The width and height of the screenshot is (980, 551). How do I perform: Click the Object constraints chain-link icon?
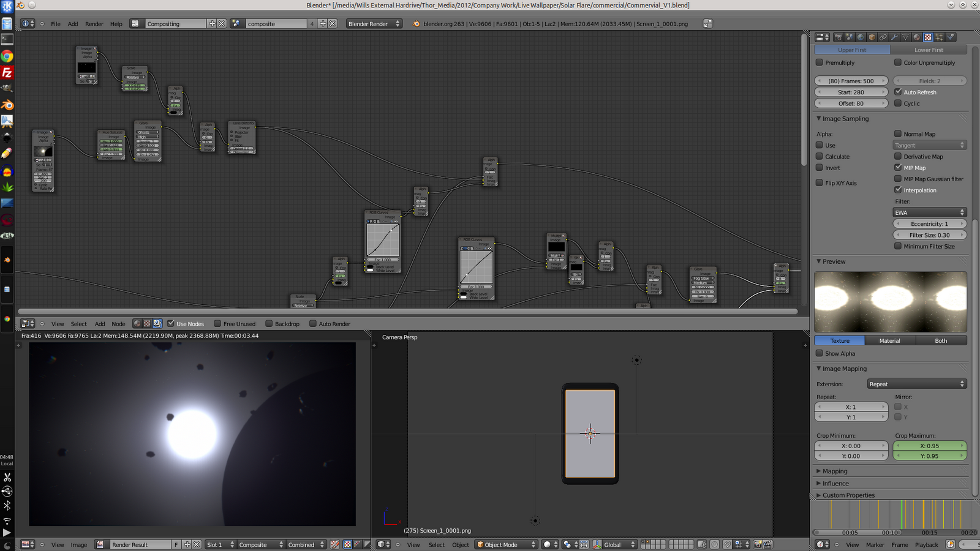pos(883,37)
